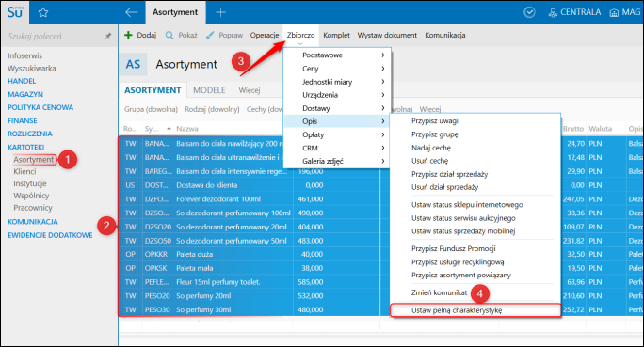Click Wystaw dokument in toolbar

(387, 36)
